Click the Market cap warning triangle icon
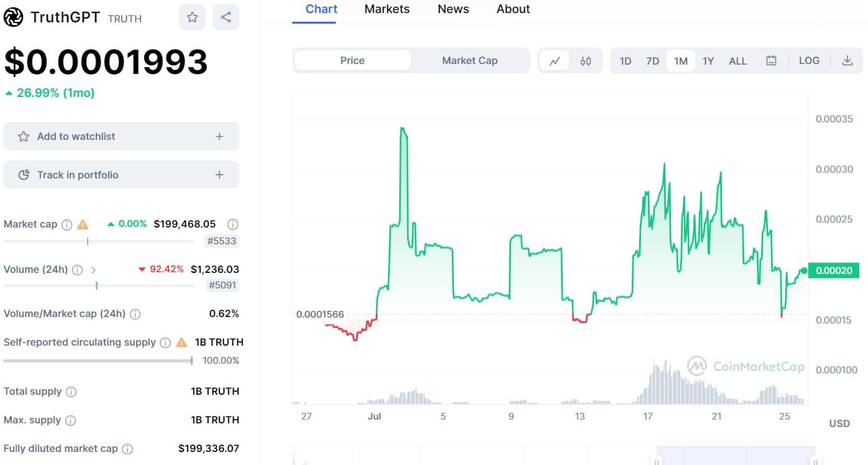This screenshot has width=868, height=465. pos(83,224)
